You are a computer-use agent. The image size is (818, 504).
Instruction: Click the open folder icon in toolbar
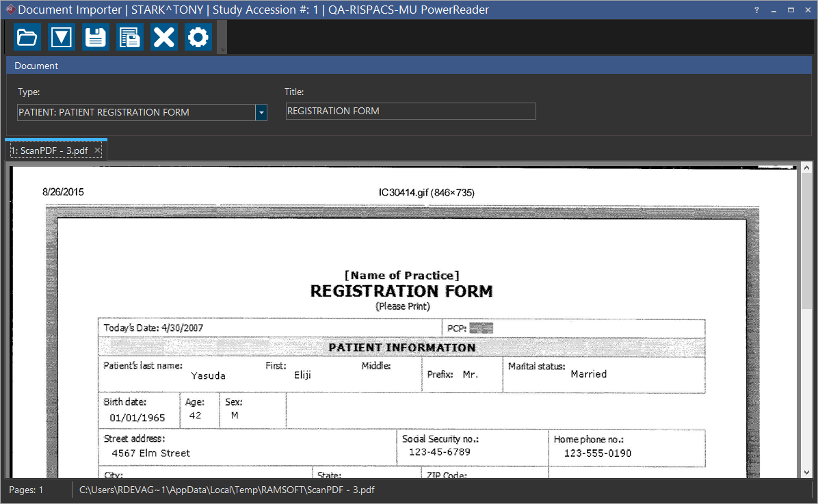point(27,37)
